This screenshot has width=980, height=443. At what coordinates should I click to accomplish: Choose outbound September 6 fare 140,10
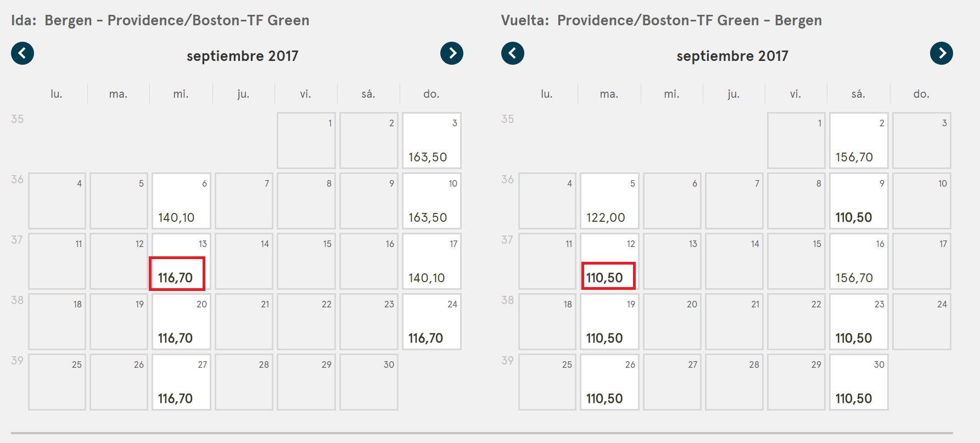(x=181, y=201)
